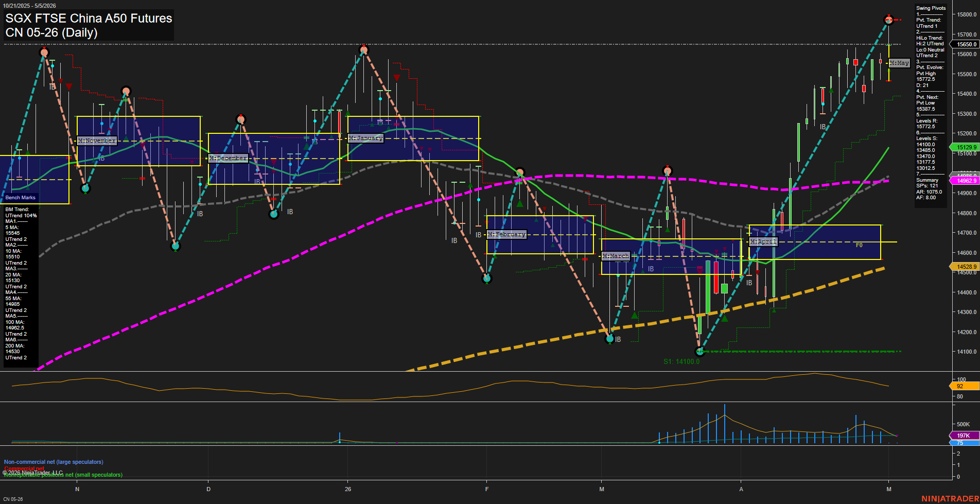Click the S1: 14100.0 support label
This screenshot has height=504, width=980.
coord(681,361)
